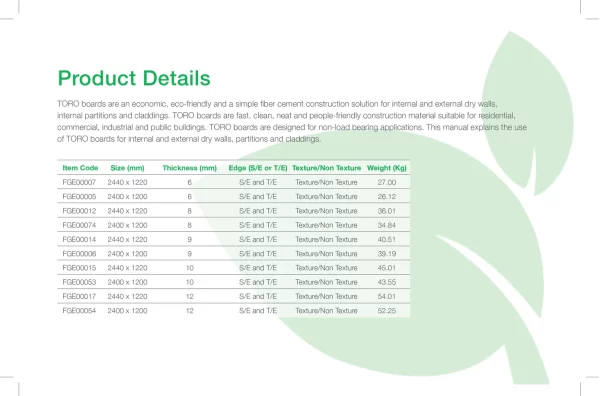Click item code FGE00005
The image size is (600, 396).
tap(79, 196)
